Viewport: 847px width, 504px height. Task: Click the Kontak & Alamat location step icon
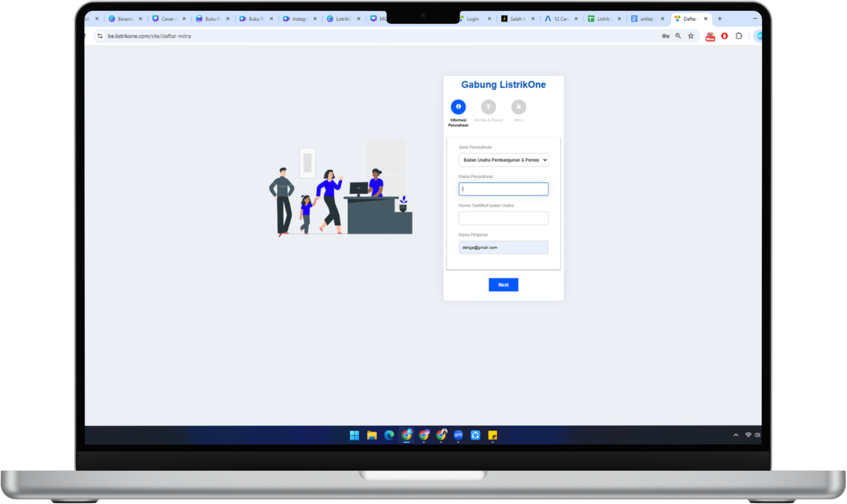click(488, 107)
